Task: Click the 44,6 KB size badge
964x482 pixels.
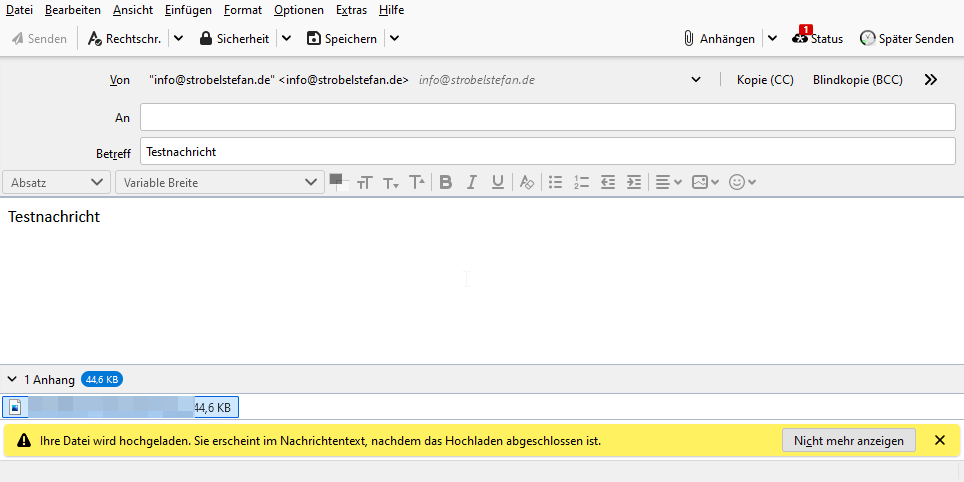Action: pos(102,380)
